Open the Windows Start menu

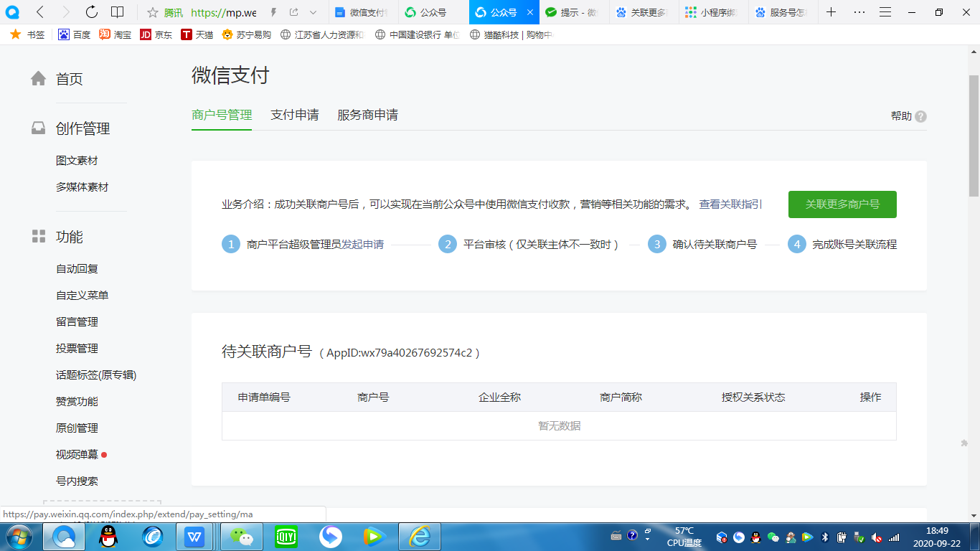coord(18,537)
